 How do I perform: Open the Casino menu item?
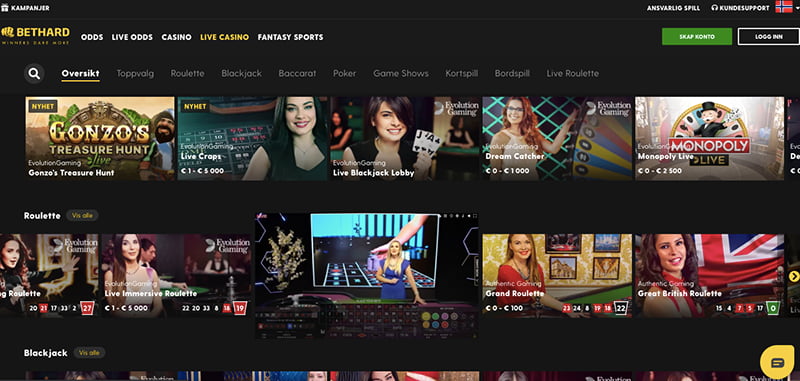coord(177,37)
